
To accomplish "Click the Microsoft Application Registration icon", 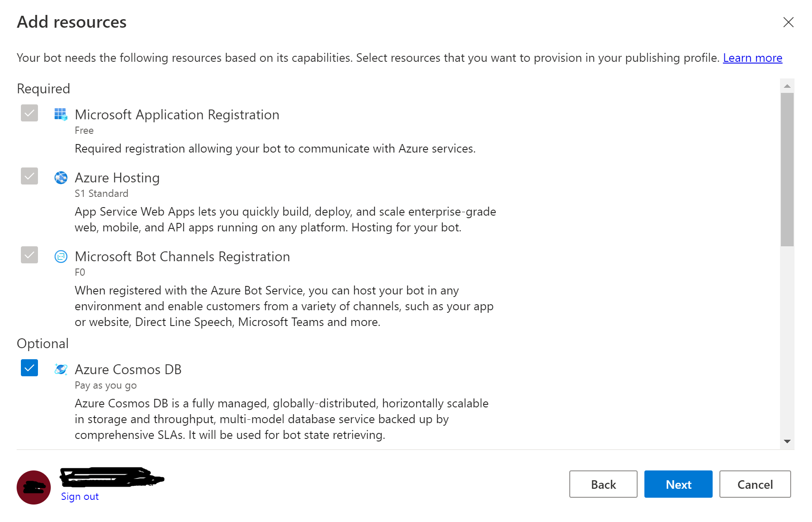I will pos(61,114).
